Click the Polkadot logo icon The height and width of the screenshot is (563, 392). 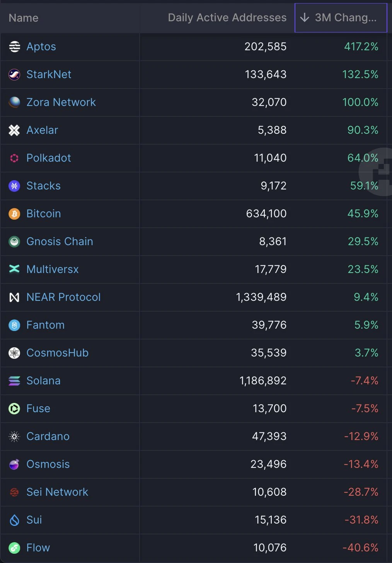pos(14,158)
